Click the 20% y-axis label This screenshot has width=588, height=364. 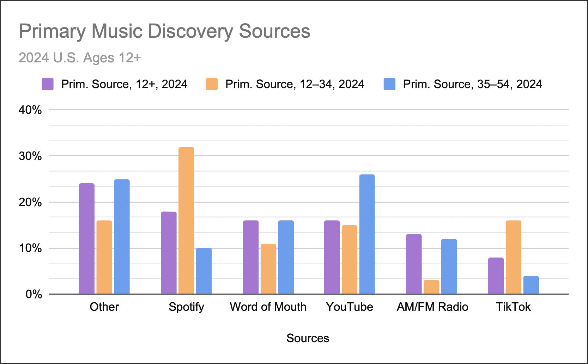coord(30,202)
